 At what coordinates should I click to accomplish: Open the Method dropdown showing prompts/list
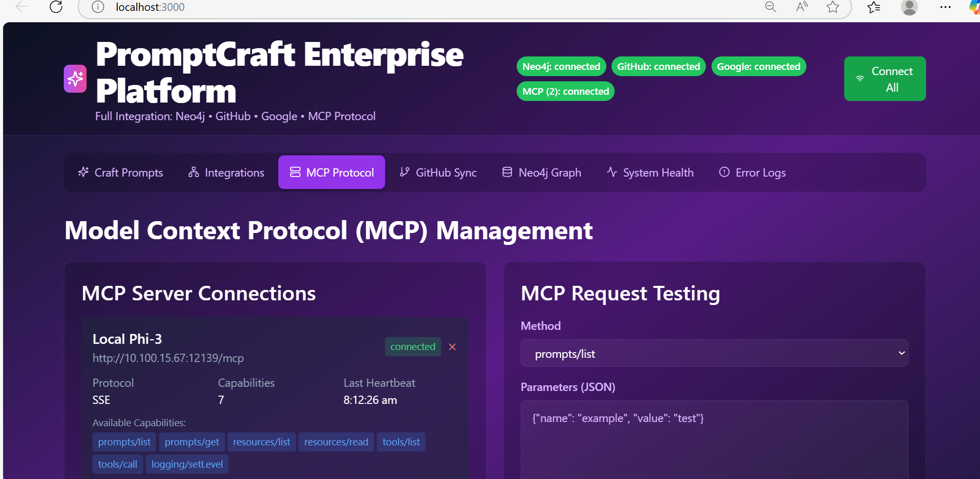(714, 353)
